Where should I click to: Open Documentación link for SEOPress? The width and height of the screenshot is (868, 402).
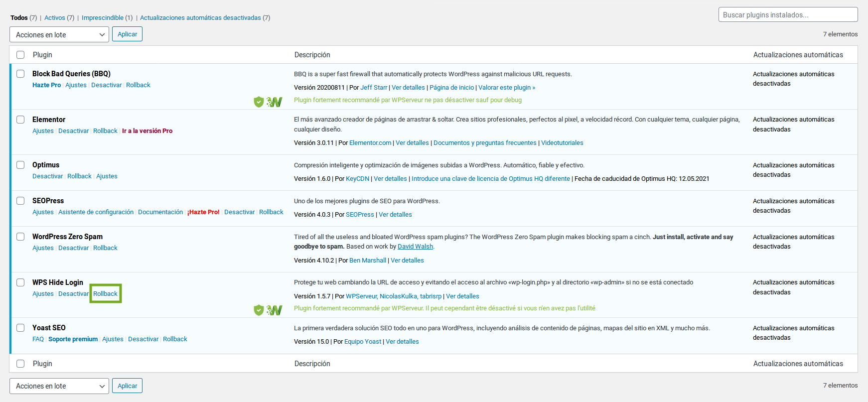click(x=160, y=212)
